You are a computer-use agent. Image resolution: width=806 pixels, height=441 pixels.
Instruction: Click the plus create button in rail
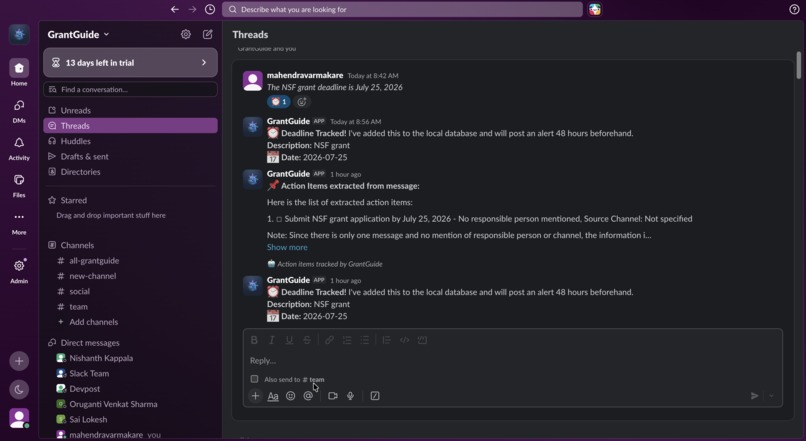pos(19,361)
